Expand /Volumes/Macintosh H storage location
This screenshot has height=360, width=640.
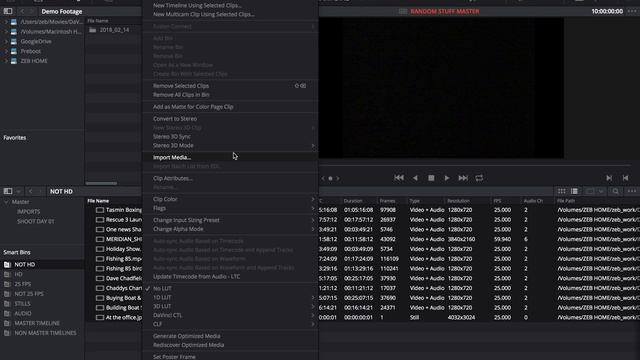6,31
